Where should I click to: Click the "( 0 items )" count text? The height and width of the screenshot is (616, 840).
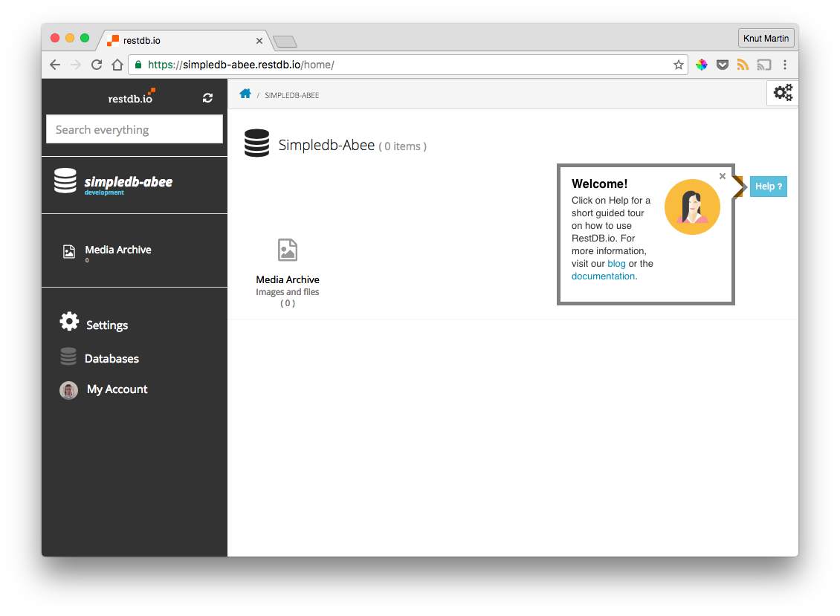click(x=403, y=146)
